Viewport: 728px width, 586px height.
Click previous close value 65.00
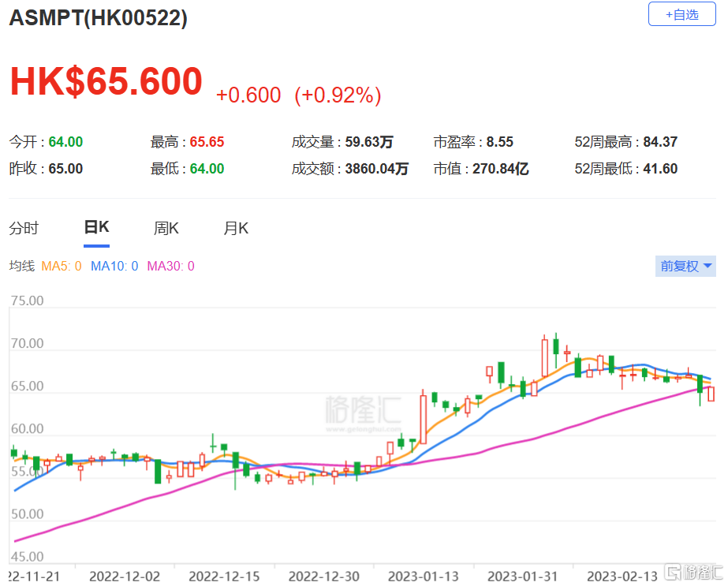pyautogui.click(x=66, y=169)
